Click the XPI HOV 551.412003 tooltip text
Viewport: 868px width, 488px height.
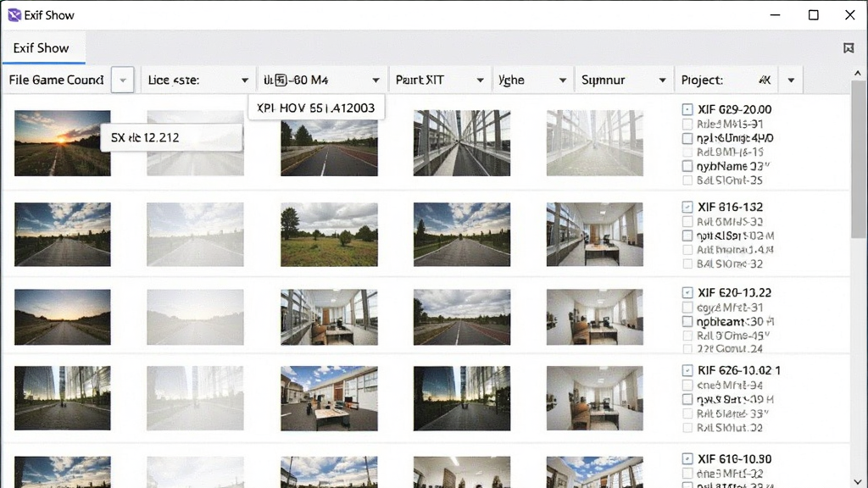(315, 108)
